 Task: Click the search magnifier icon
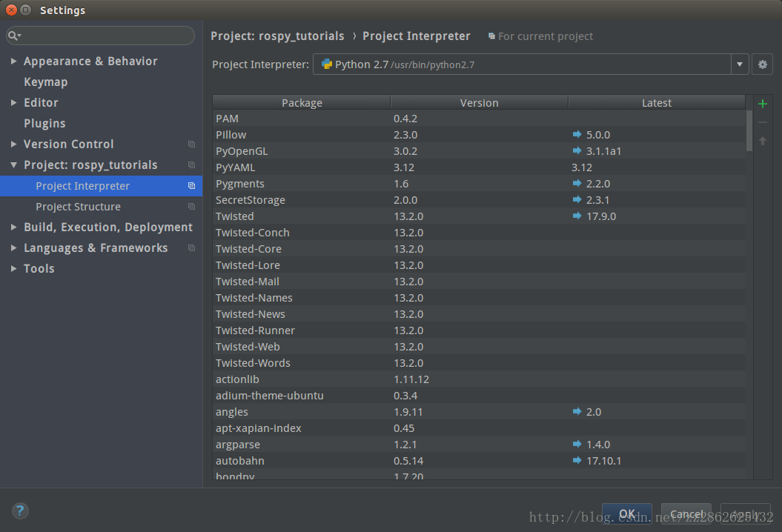tap(14, 36)
